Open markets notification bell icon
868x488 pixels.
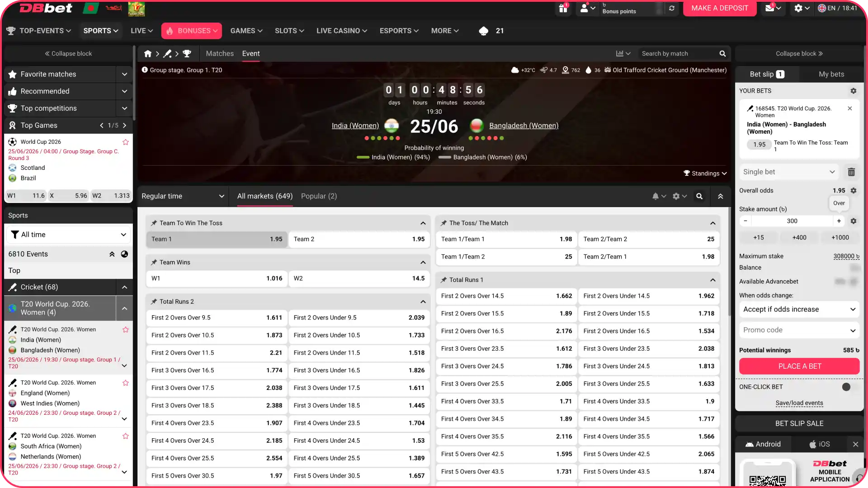[656, 197]
